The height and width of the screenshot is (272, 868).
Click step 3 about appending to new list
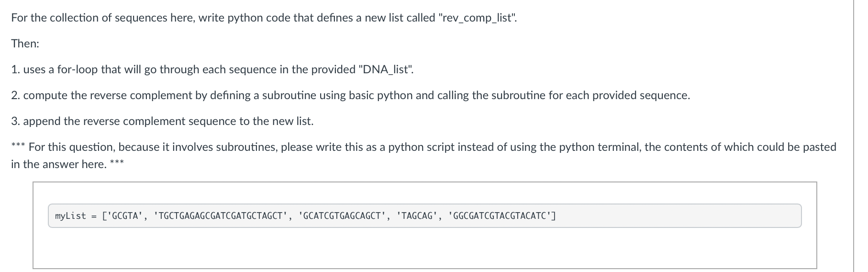click(163, 121)
